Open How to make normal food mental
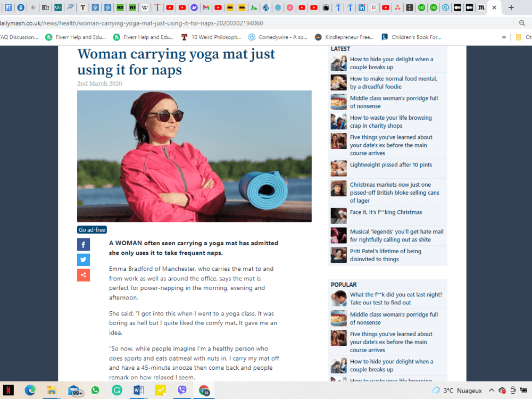Image resolution: width=532 pixels, height=399 pixels. [394, 82]
